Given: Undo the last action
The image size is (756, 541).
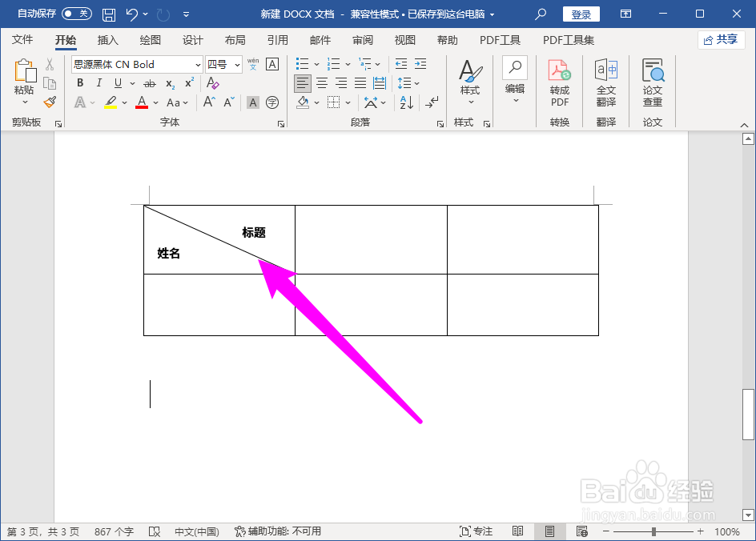Looking at the screenshot, I should click(131, 14).
